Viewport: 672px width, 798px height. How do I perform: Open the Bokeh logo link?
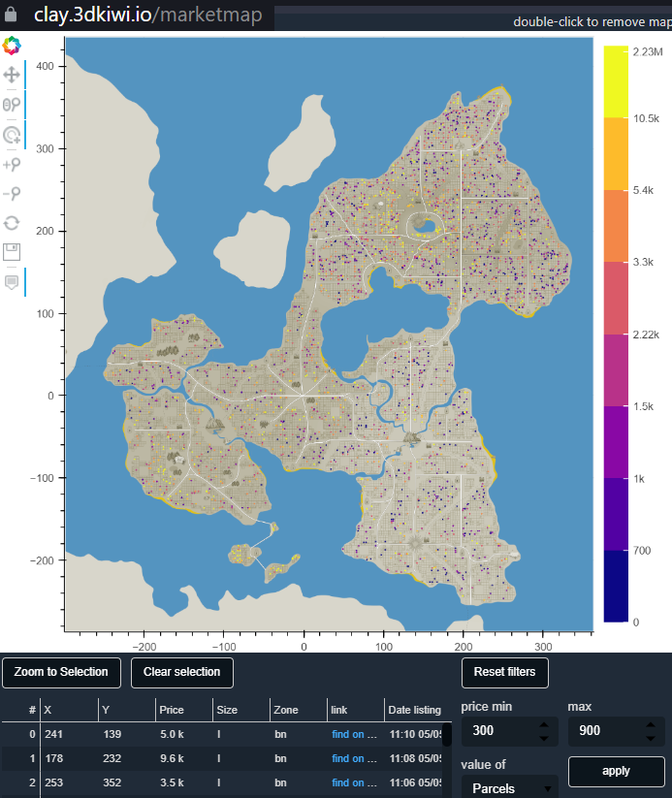click(12, 46)
